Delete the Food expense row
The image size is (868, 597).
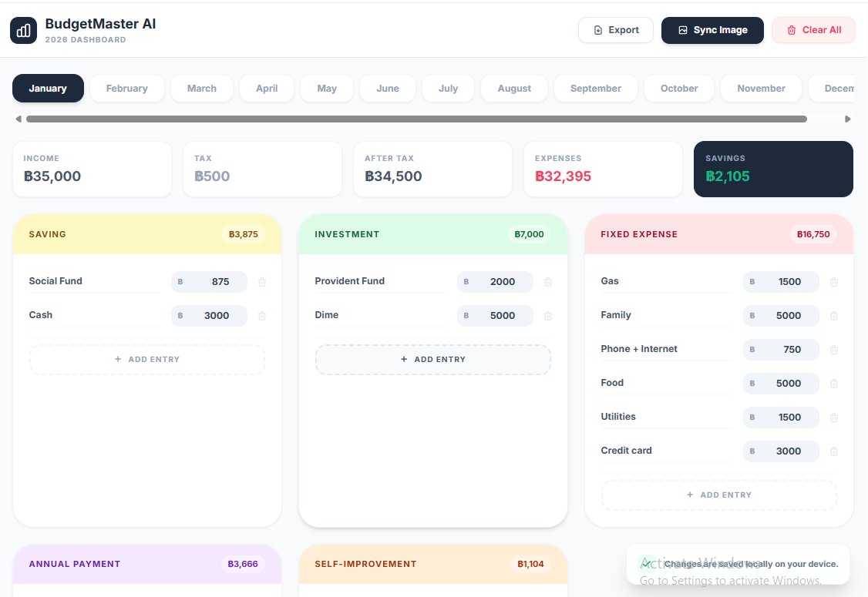(x=834, y=384)
